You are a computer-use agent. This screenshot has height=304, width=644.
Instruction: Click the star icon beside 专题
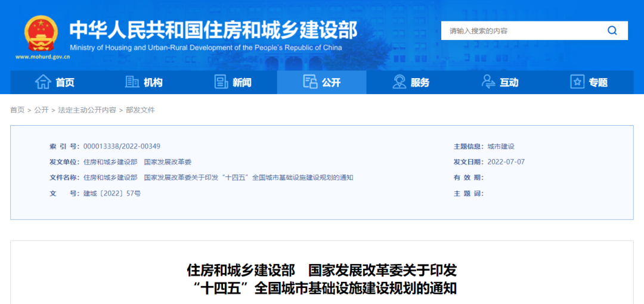tap(577, 82)
